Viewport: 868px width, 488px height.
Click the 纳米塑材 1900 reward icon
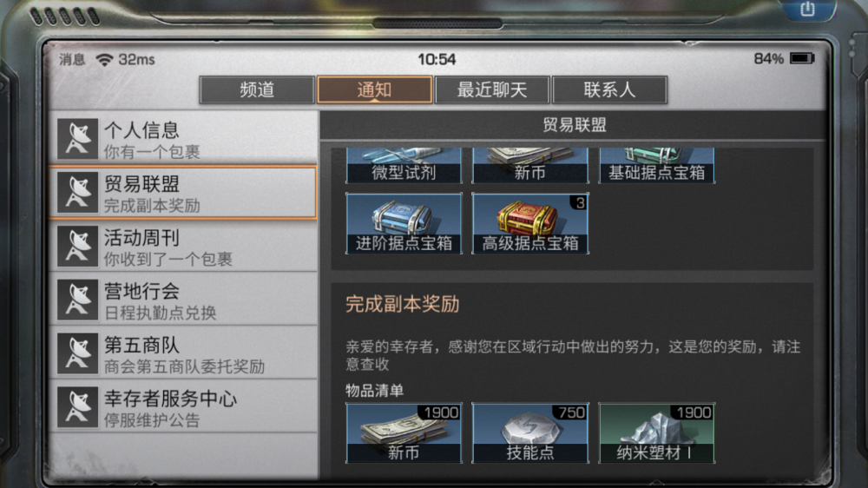pos(656,432)
